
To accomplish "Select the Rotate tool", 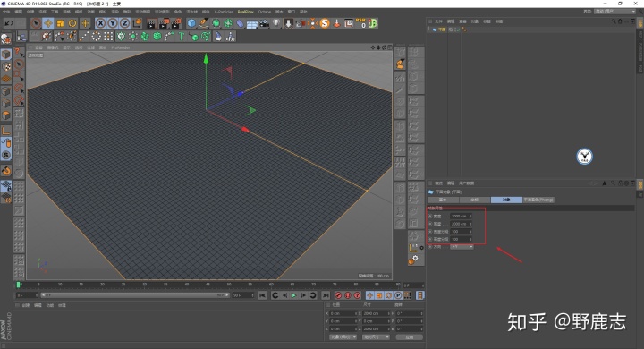I will 72,23.
